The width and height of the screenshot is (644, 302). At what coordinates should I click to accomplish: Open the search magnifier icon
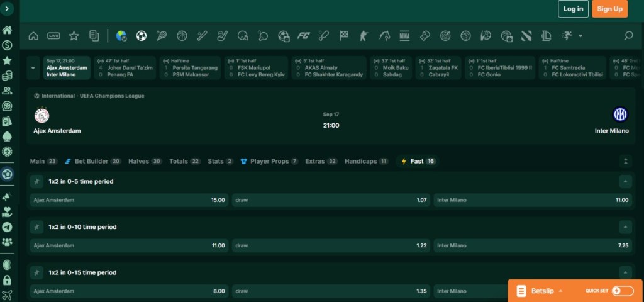(x=628, y=36)
